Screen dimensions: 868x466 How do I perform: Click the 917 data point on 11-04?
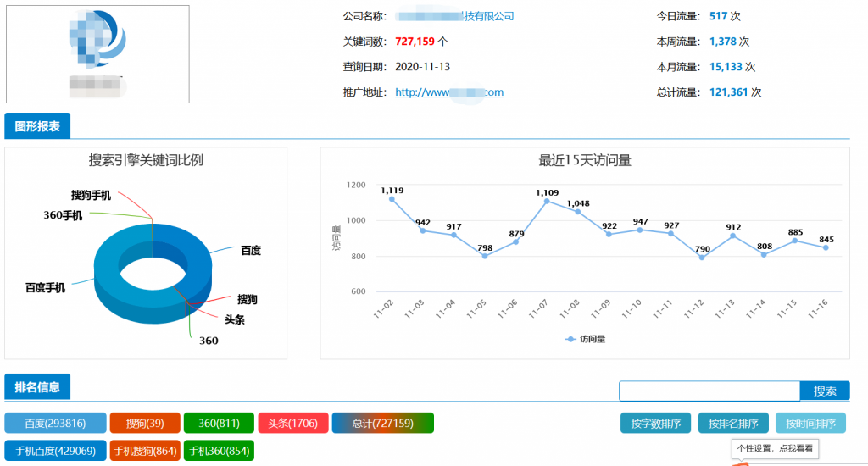point(454,236)
